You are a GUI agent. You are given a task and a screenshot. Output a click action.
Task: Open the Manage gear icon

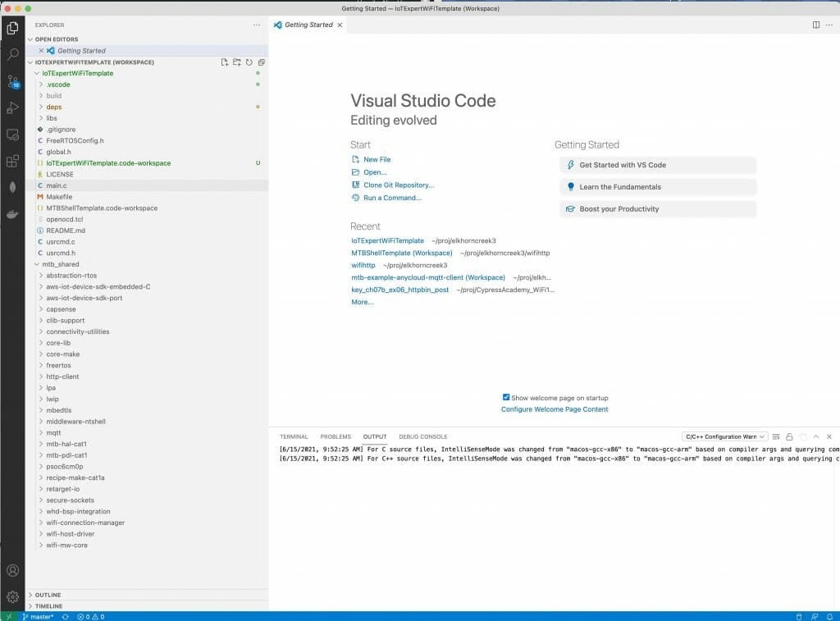tap(12, 596)
